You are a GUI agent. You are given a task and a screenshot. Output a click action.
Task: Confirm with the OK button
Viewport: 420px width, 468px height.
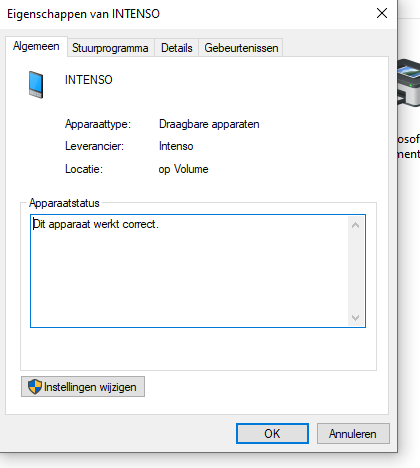(x=272, y=434)
